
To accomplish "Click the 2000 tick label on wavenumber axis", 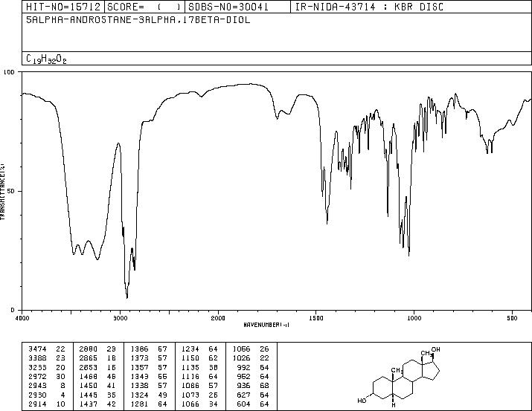I will coord(218,318).
